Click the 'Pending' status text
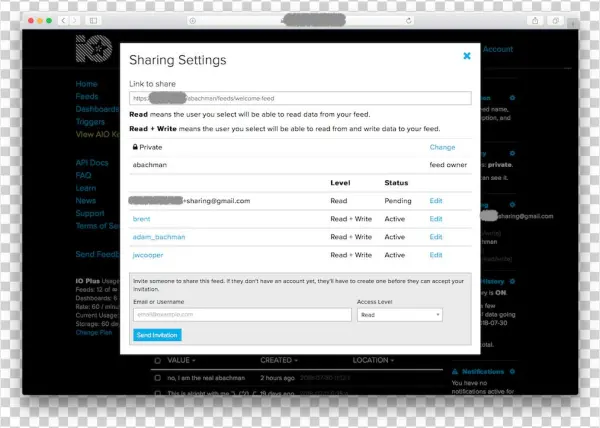This screenshot has width=600, height=428. tap(398, 201)
